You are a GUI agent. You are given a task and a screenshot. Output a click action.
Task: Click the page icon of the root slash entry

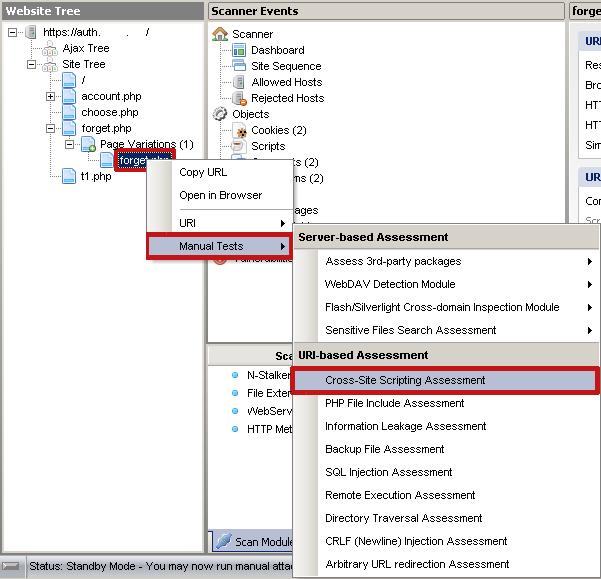[69, 80]
